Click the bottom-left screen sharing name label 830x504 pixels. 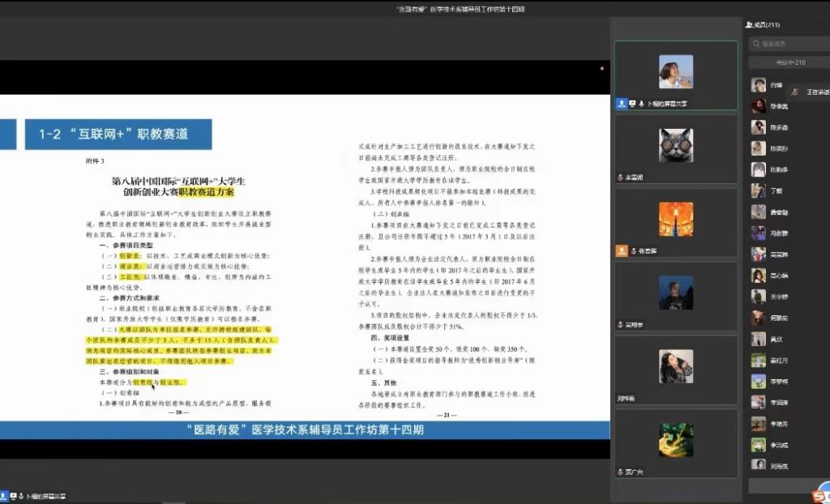46,497
